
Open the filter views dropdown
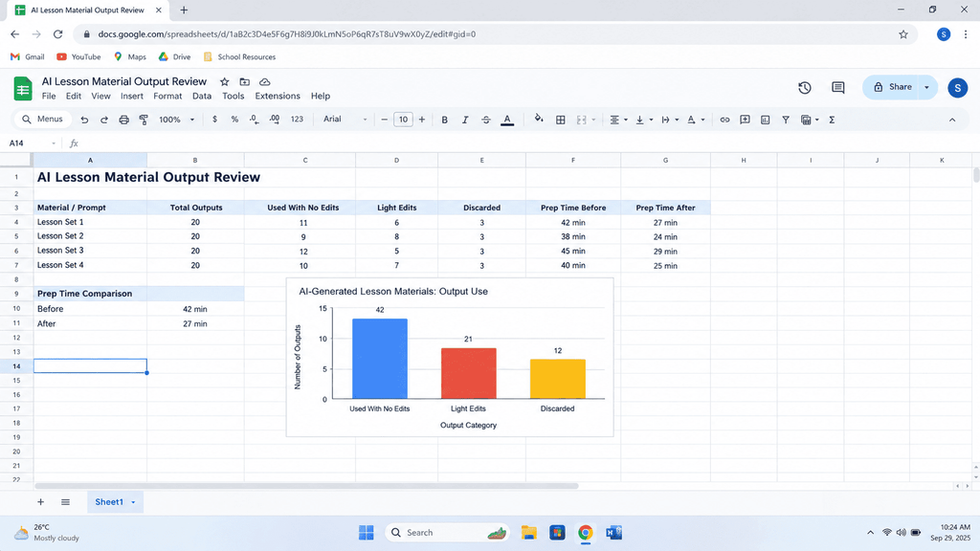810,120
